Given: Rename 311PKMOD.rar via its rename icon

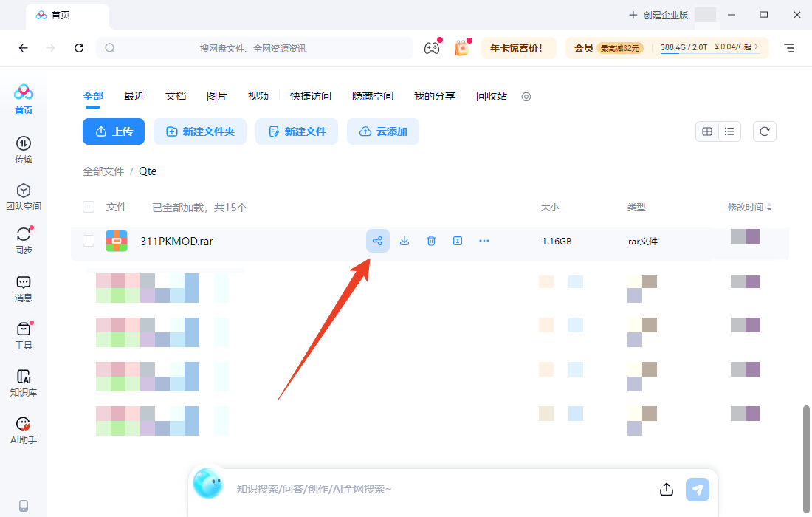Looking at the screenshot, I should click(x=457, y=240).
